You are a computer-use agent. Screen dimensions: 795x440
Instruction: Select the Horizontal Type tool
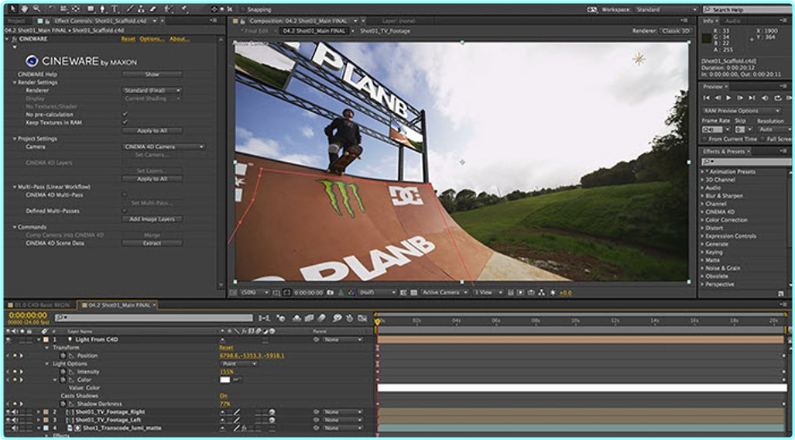click(115, 9)
